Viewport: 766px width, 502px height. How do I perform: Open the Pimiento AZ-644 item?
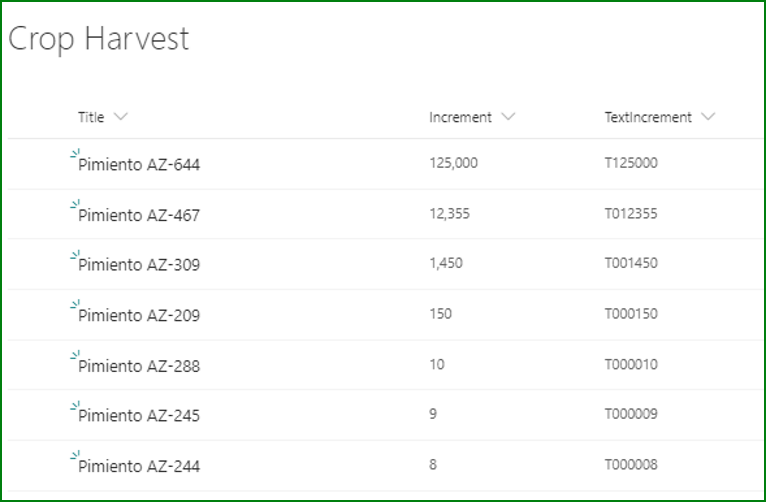(x=139, y=165)
